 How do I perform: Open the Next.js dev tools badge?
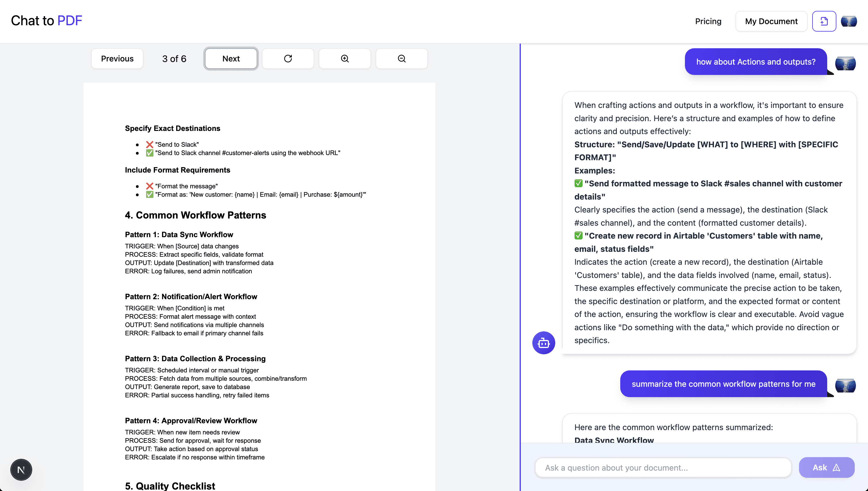coord(21,469)
